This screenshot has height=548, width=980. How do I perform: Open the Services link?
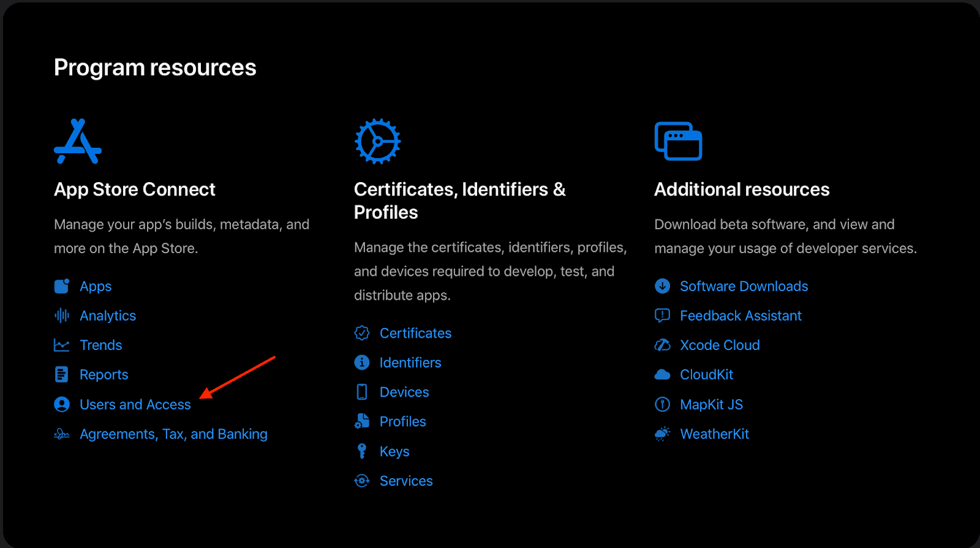click(406, 481)
